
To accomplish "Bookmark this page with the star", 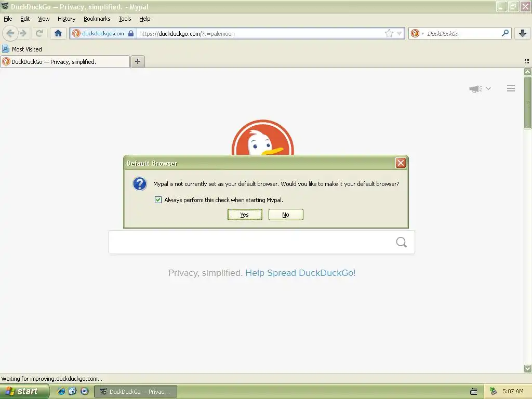I will coord(389,33).
